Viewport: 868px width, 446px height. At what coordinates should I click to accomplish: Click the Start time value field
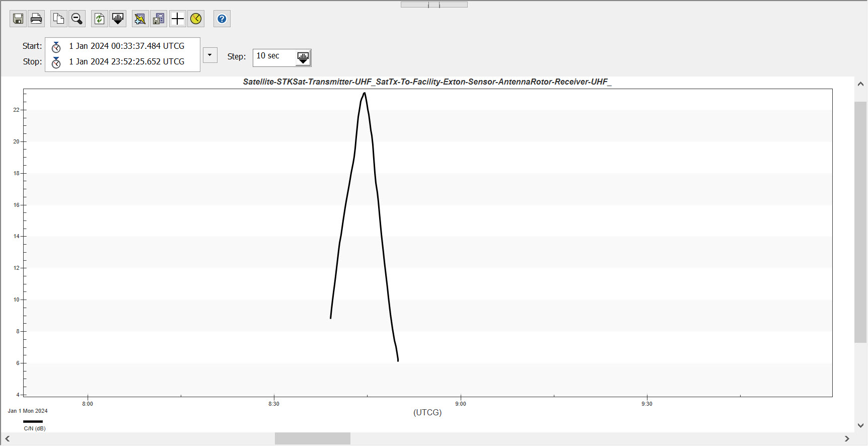click(x=127, y=46)
